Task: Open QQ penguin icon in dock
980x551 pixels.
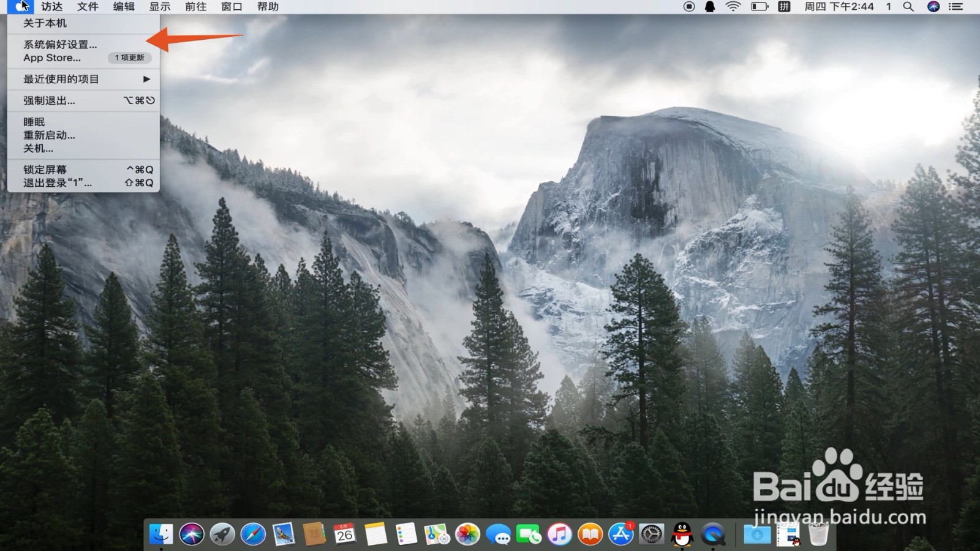Action: pos(682,534)
